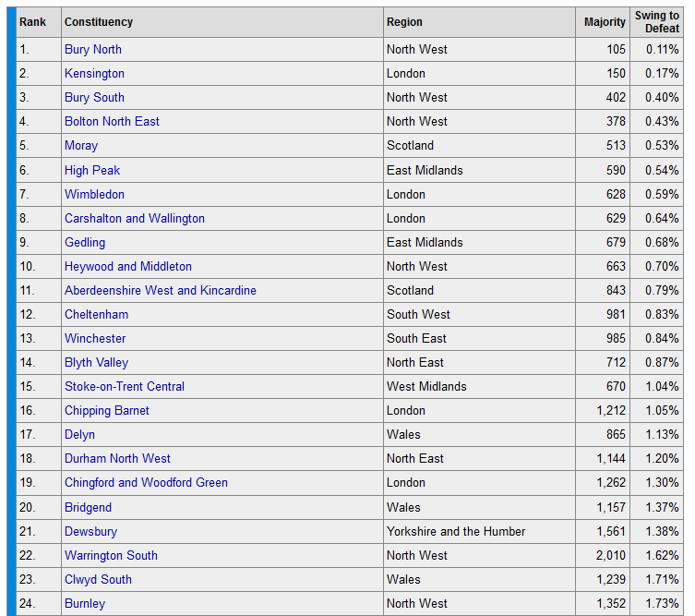Click East Midlands region in High Peak row

(425, 170)
